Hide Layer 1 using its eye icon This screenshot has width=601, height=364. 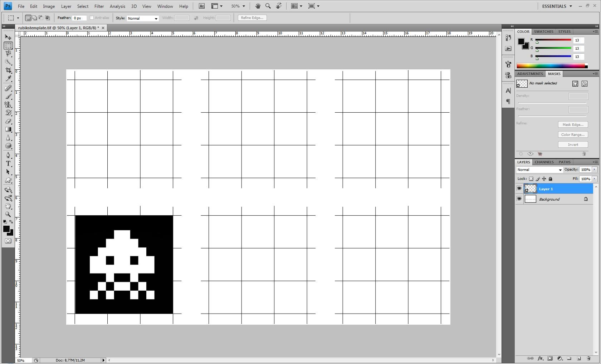coord(519,189)
